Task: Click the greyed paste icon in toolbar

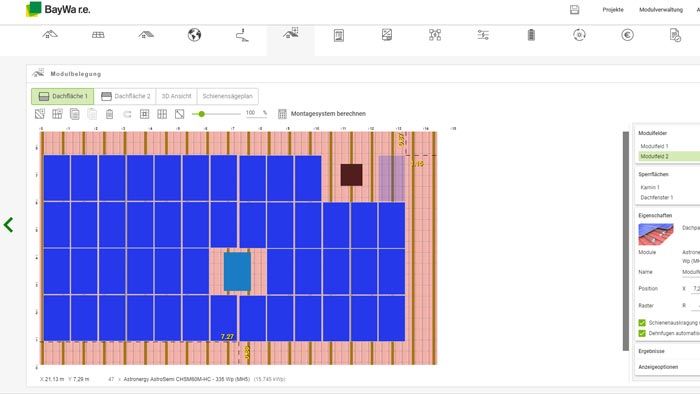Action: tap(92, 114)
